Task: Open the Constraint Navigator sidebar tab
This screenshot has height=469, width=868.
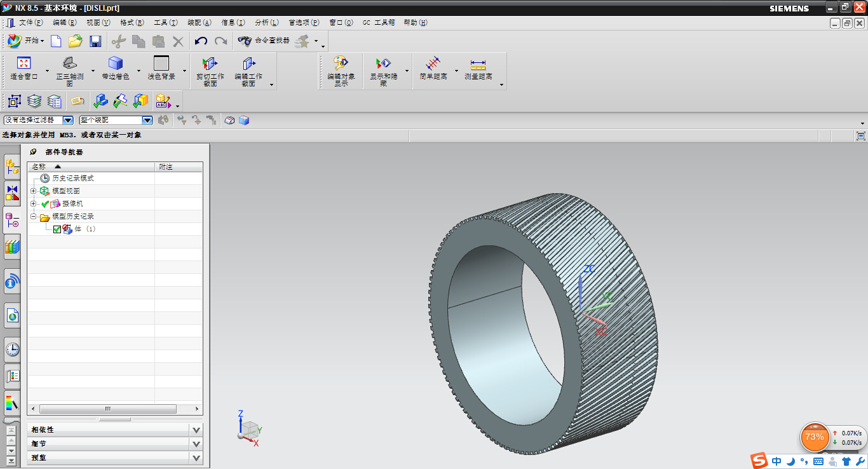Action: click(12, 193)
